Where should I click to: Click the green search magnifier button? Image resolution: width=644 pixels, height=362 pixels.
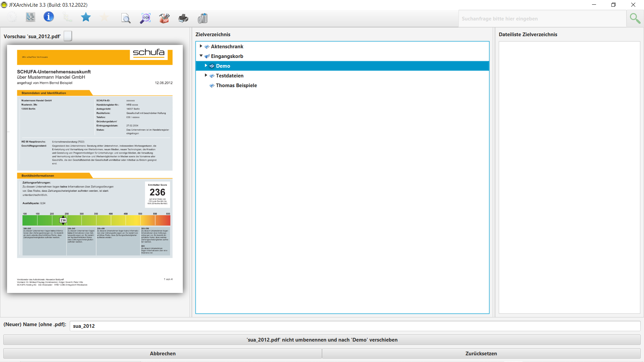635,18
